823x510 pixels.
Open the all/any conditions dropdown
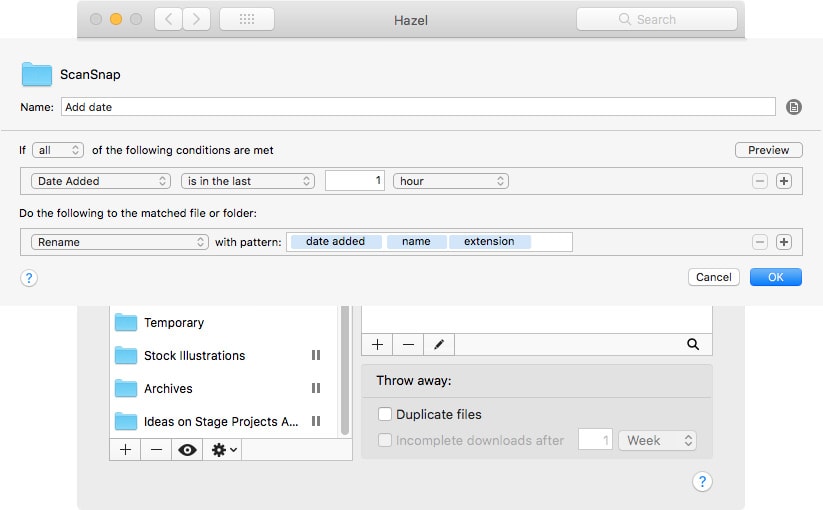click(58, 150)
